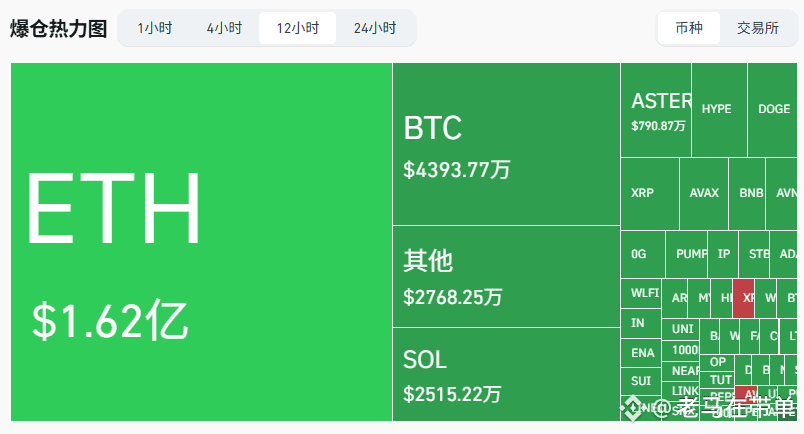Click the XRP heatmap tile

(650, 194)
